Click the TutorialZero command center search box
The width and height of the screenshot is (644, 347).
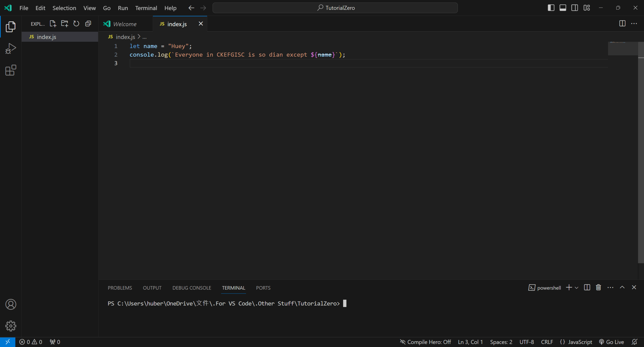coord(335,8)
